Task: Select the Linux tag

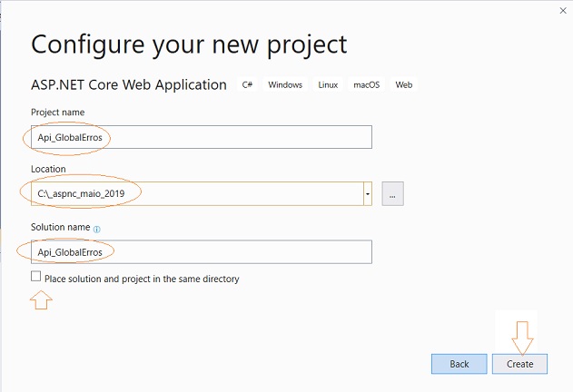Action: (x=328, y=84)
